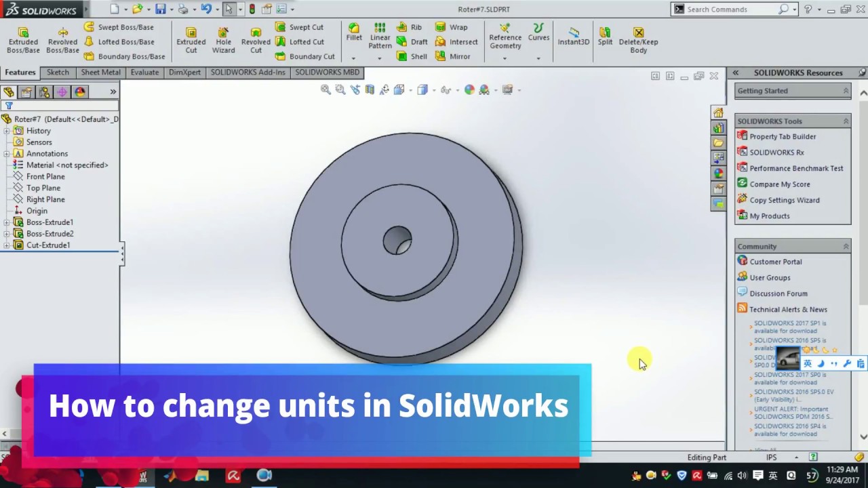This screenshot has width=868, height=488.
Task: Click Boundary Cut feature
Action: click(x=304, y=56)
